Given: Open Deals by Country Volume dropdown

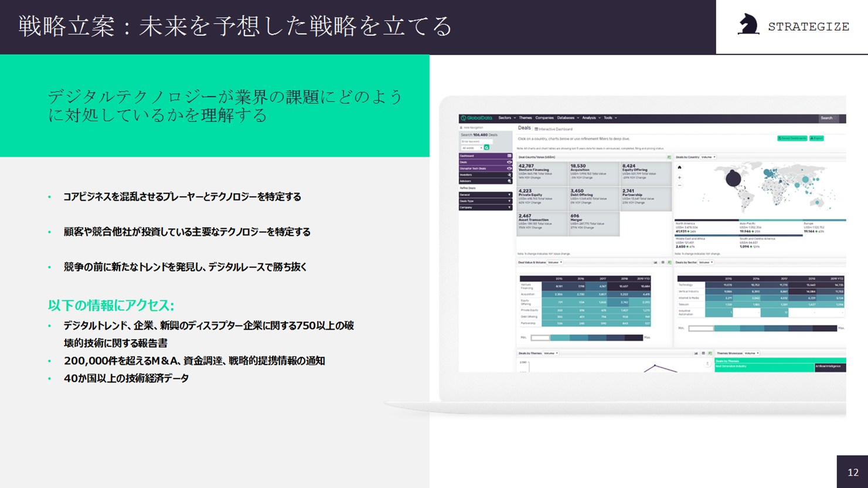Looking at the screenshot, I should click(708, 157).
